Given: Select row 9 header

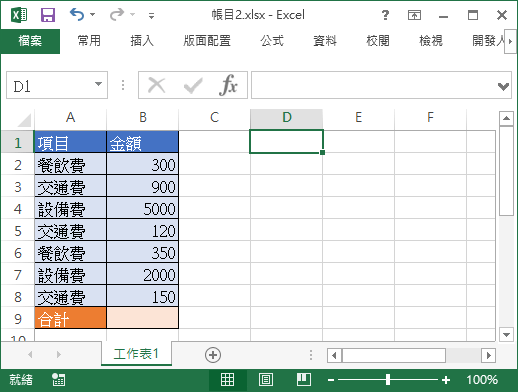Looking at the screenshot, I should 18,319.
